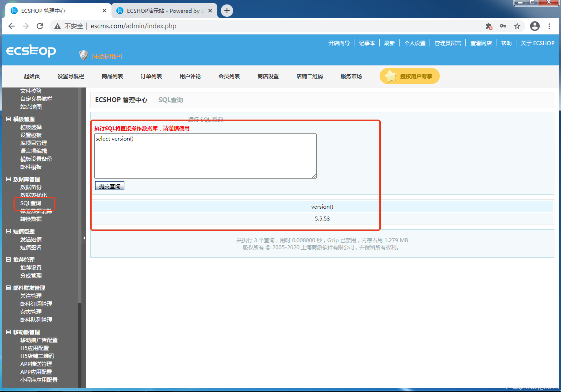Collapse the 邮件群发管理 menu group

click(x=8, y=287)
